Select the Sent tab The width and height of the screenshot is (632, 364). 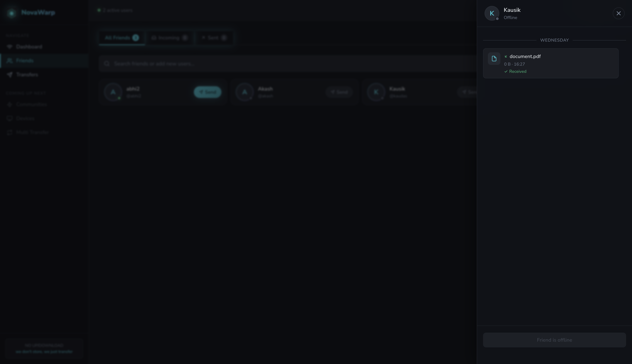click(x=214, y=38)
